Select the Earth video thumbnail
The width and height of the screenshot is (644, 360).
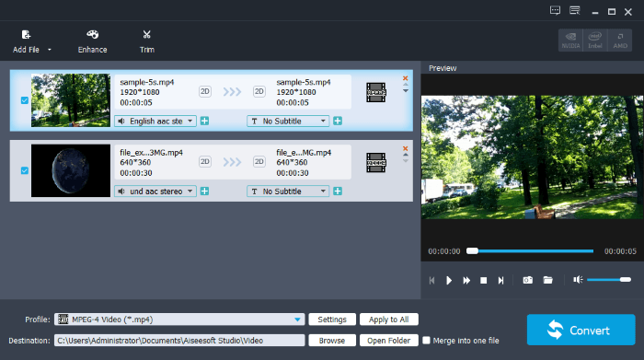tap(71, 170)
